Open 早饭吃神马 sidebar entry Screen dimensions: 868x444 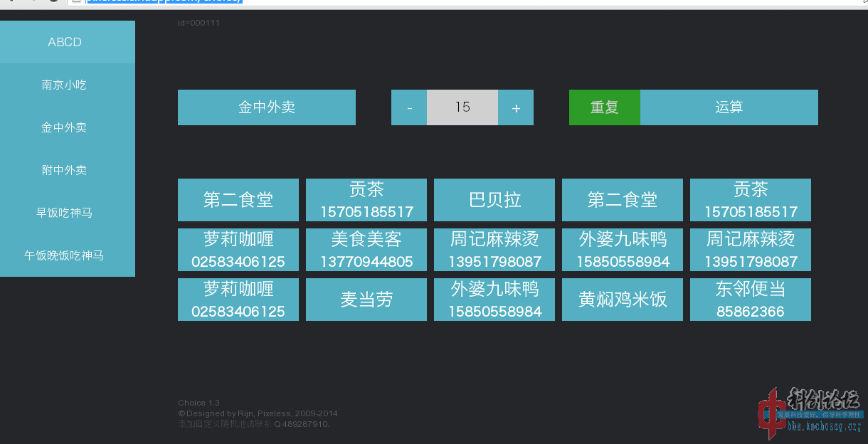[68, 213]
